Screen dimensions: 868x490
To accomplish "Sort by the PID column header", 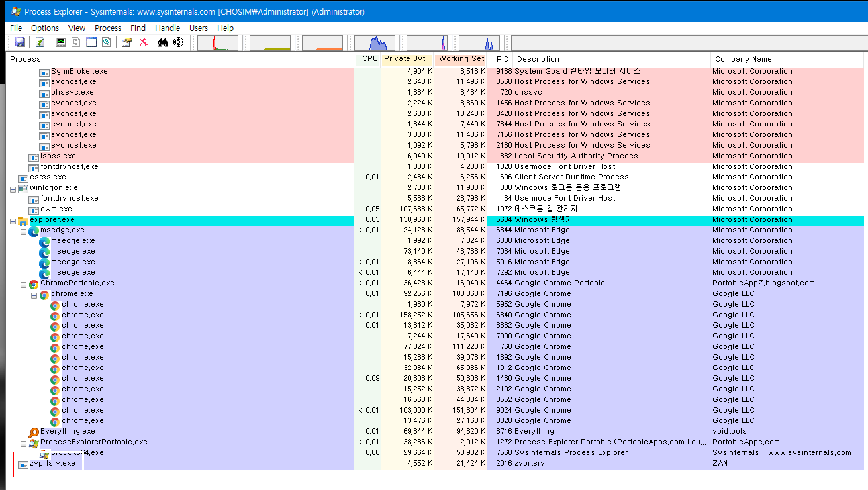I will [500, 59].
